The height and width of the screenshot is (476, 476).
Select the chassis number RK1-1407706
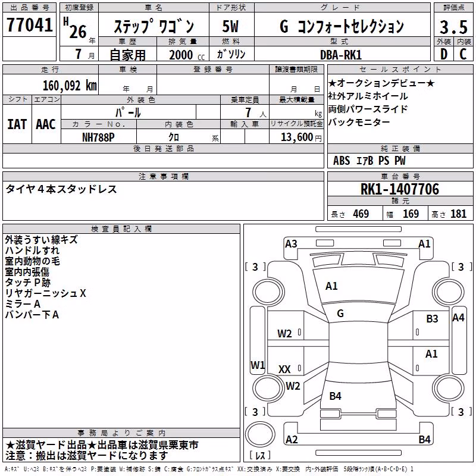tap(400, 189)
